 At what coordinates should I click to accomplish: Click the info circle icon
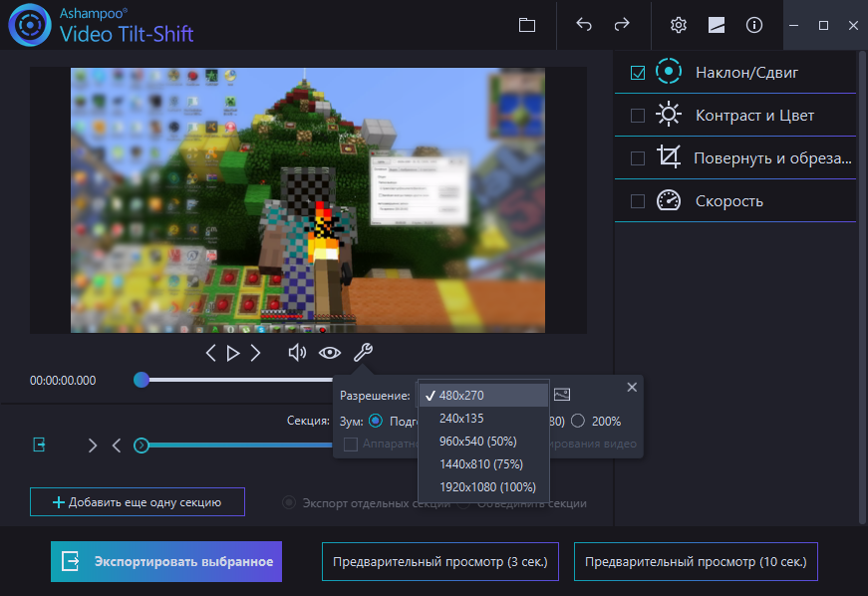pos(754,25)
